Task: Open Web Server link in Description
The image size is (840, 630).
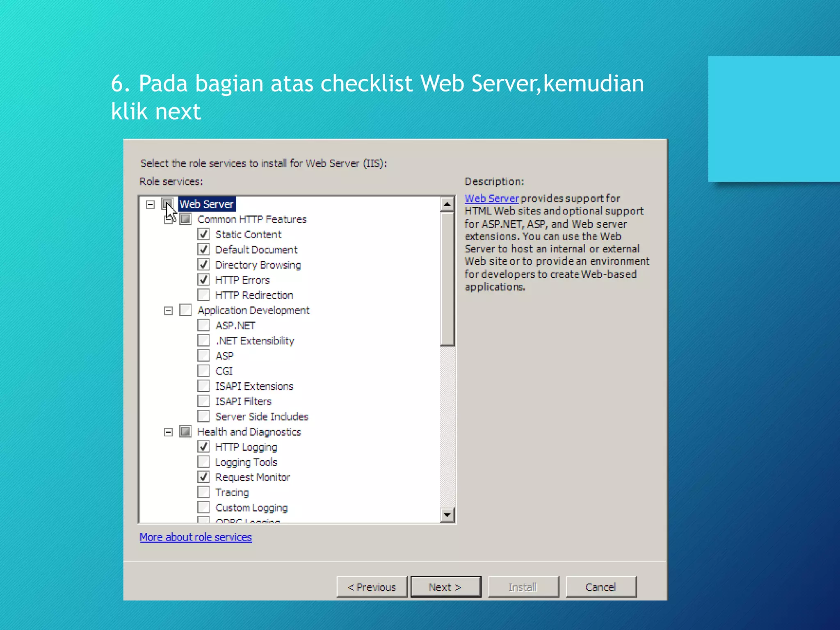Action: tap(492, 199)
